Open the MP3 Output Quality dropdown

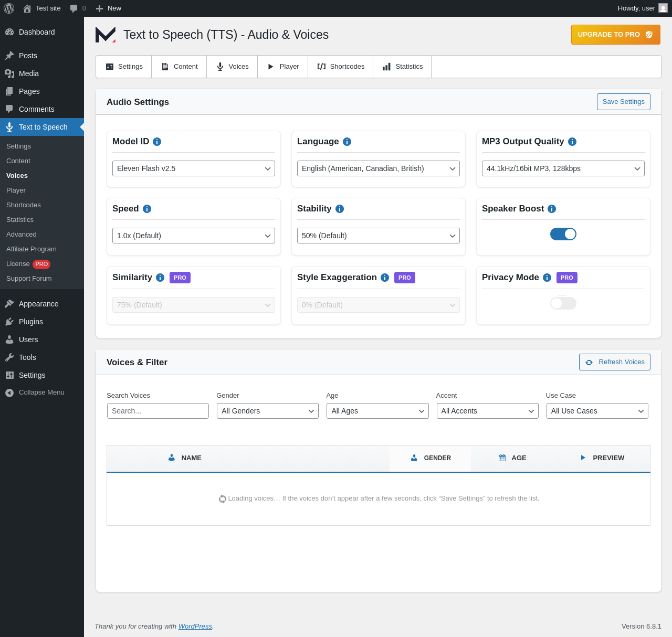pos(563,168)
